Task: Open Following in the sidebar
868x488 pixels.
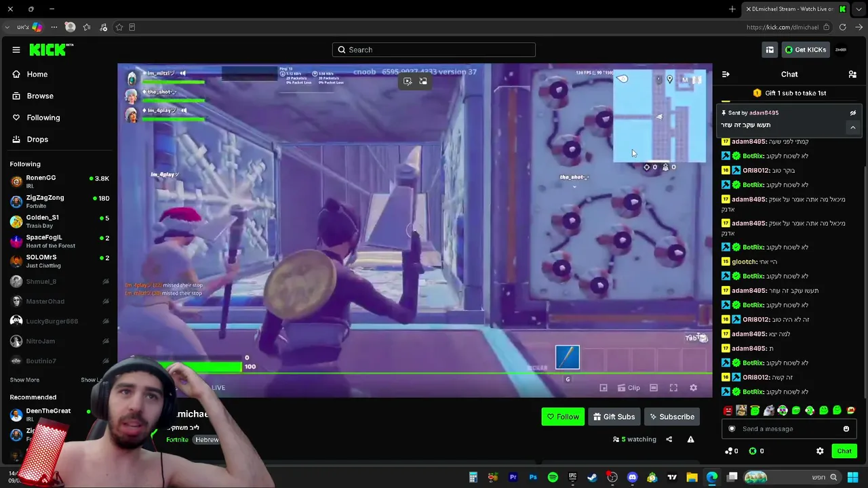Action: click(37, 117)
